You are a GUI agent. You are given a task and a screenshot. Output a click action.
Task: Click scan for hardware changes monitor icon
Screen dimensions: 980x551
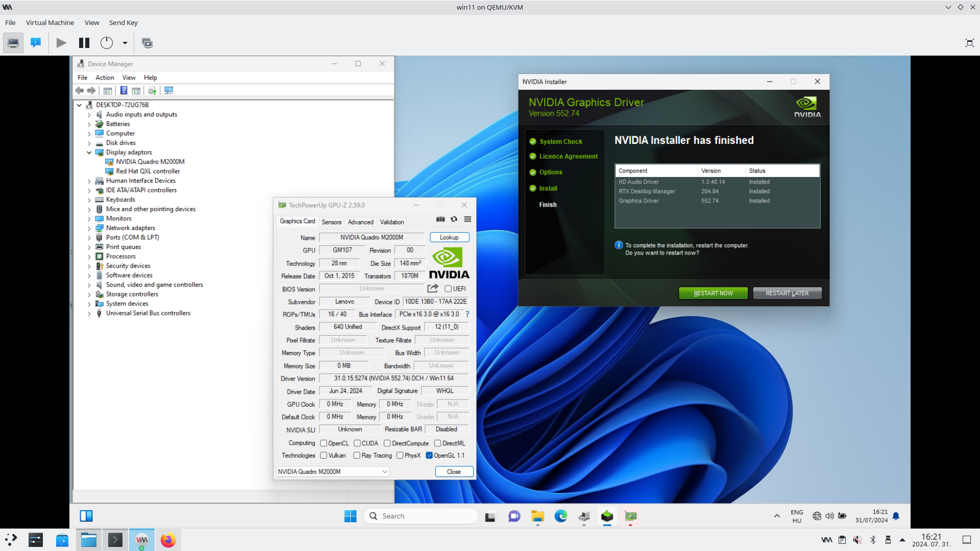click(x=168, y=91)
